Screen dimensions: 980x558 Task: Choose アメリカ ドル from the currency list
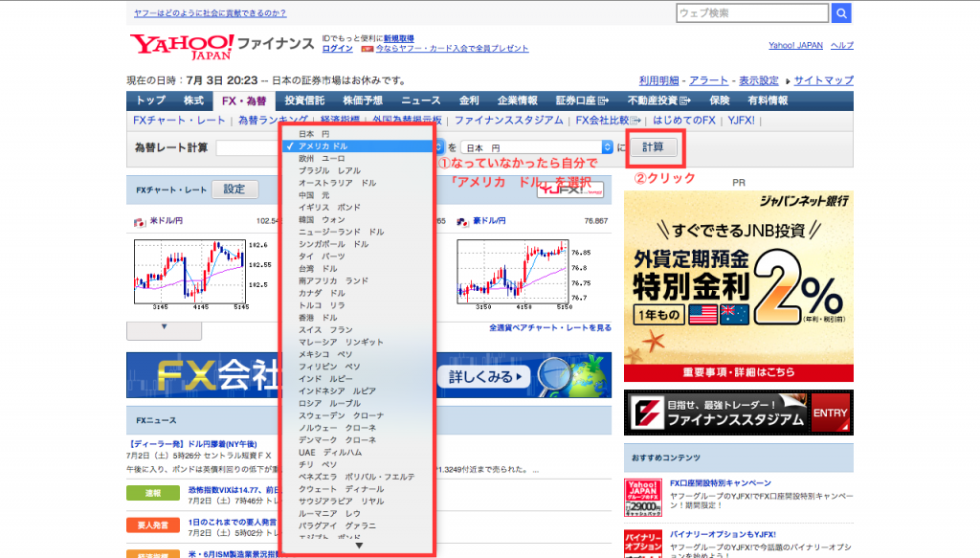358,146
